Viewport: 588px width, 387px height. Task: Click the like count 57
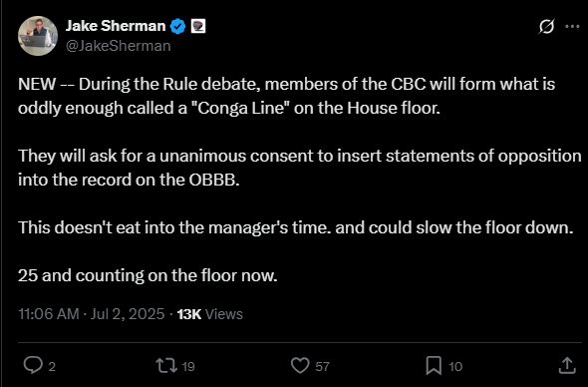(x=323, y=367)
